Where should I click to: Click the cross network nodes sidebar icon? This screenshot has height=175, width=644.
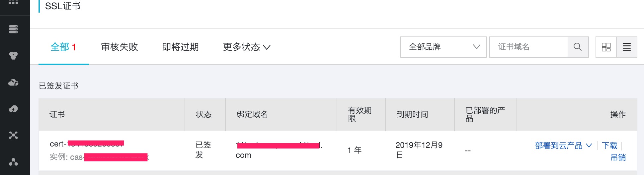13,135
